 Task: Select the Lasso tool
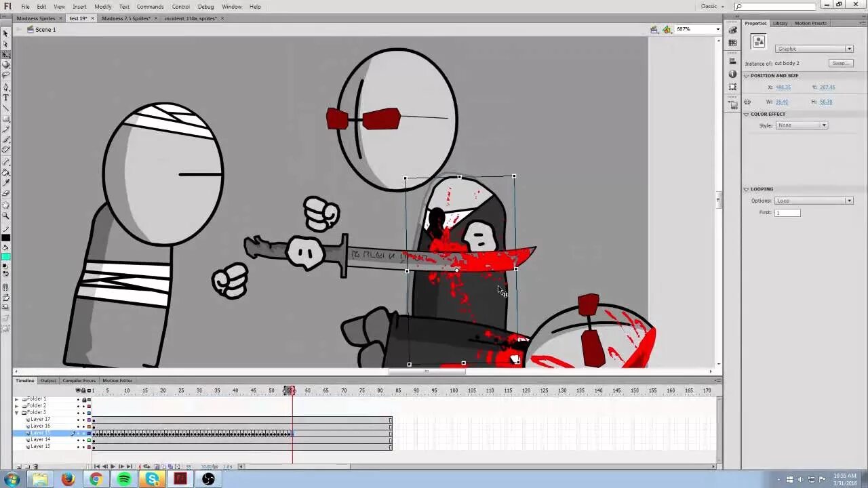pyautogui.click(x=5, y=75)
